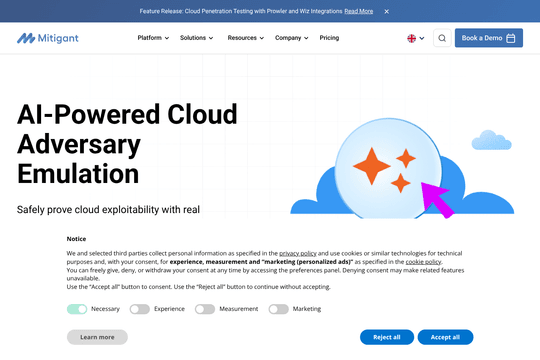The image size is (540, 360).
Task: Click the Safely prove cloud exploitability text
Action: click(x=108, y=209)
